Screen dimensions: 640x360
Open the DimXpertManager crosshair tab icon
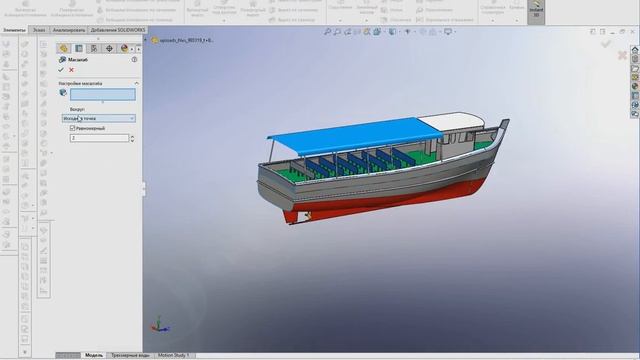pos(109,48)
